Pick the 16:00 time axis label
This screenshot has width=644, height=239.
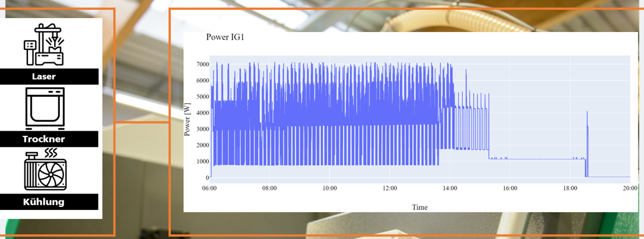pyautogui.click(x=510, y=188)
